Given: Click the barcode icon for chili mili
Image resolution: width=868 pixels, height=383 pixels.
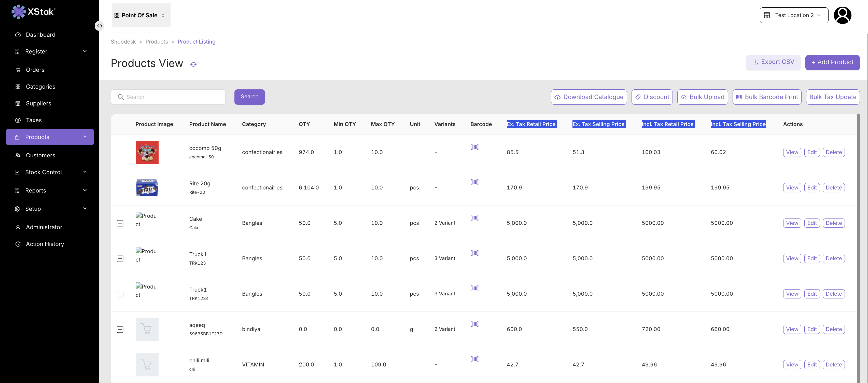Looking at the screenshot, I should point(474,359).
